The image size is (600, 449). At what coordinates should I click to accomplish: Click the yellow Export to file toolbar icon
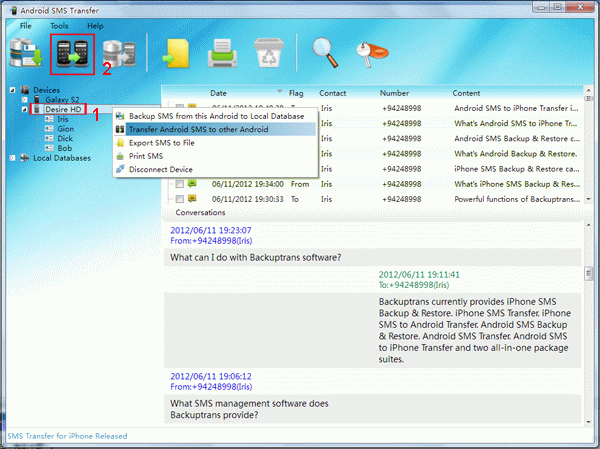click(176, 53)
